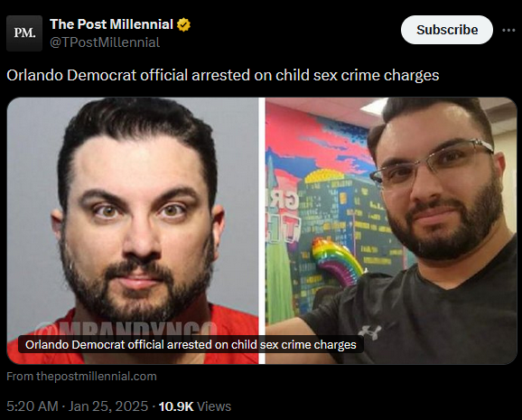Click the Views label
This screenshot has height=420, width=522.
tap(214, 406)
